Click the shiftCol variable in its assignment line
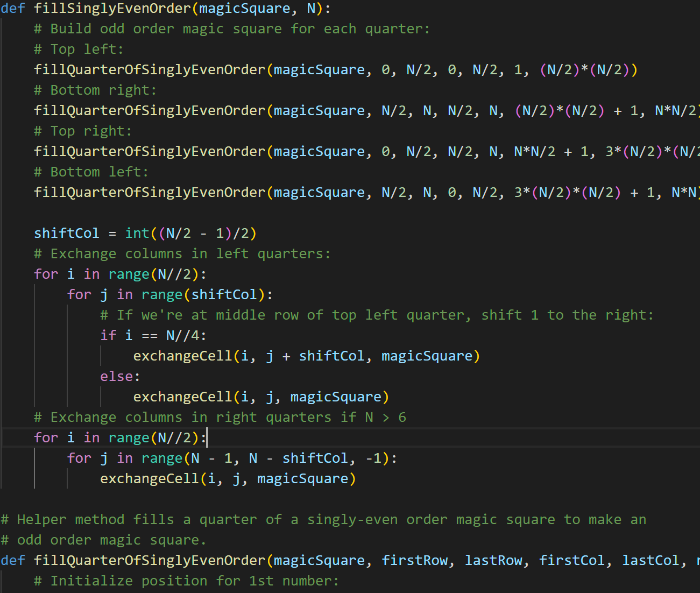 coord(67,234)
